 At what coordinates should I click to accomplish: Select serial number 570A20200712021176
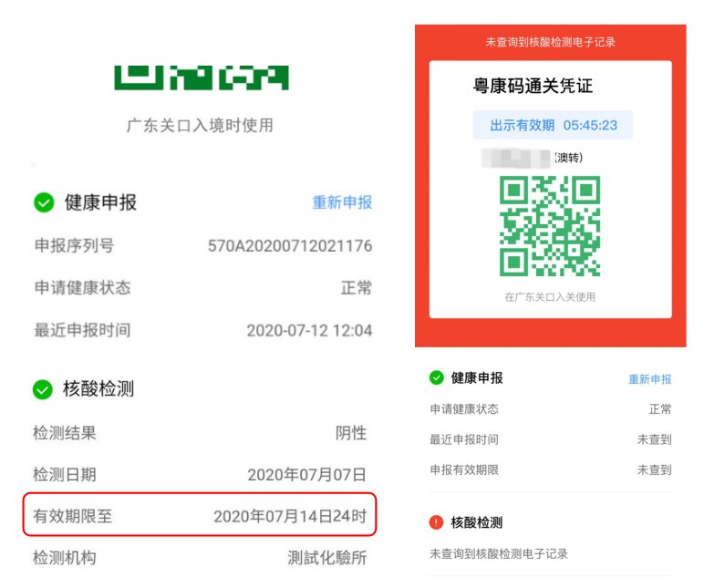pyautogui.click(x=290, y=245)
